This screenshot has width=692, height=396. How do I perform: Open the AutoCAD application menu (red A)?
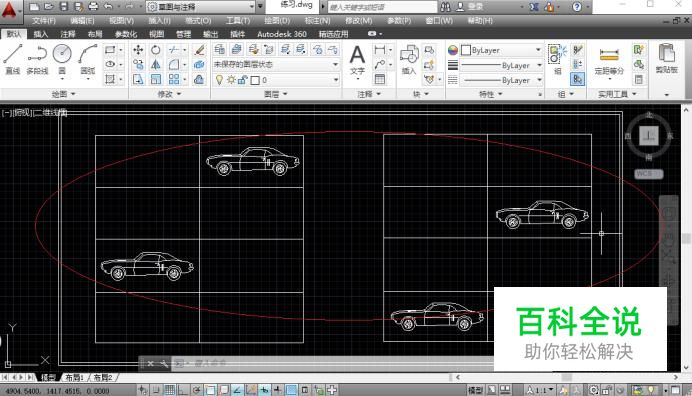(9, 10)
